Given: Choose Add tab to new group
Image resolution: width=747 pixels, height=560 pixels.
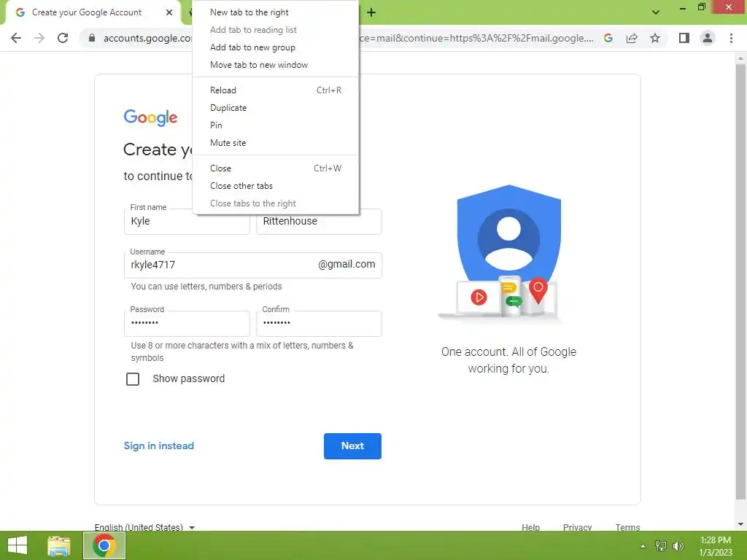Looking at the screenshot, I should click(x=275, y=47).
